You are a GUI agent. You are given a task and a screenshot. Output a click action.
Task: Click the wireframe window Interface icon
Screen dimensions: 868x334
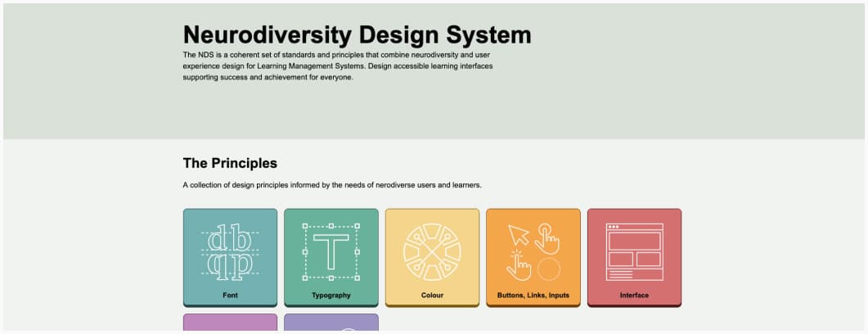[x=634, y=251]
